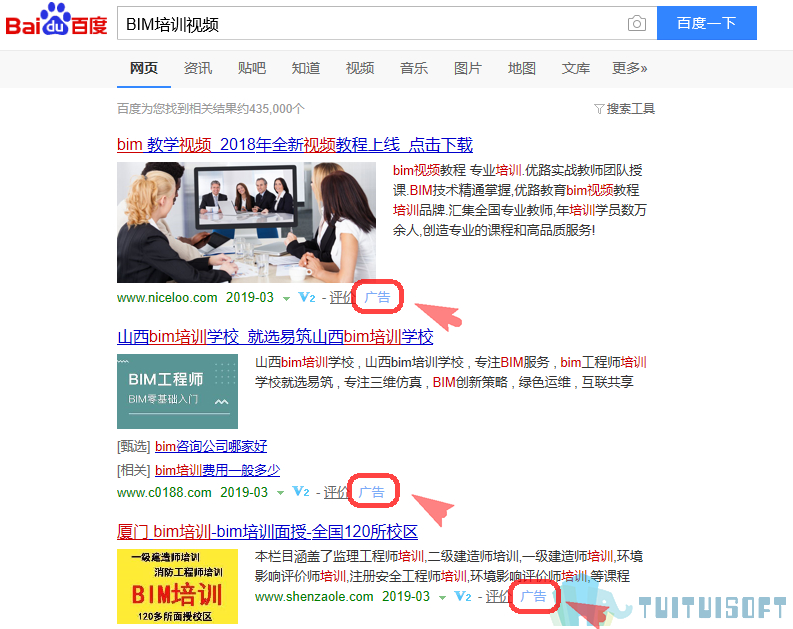Visit www.c0188.com URL
The height and width of the screenshot is (629, 793).
coord(164,492)
